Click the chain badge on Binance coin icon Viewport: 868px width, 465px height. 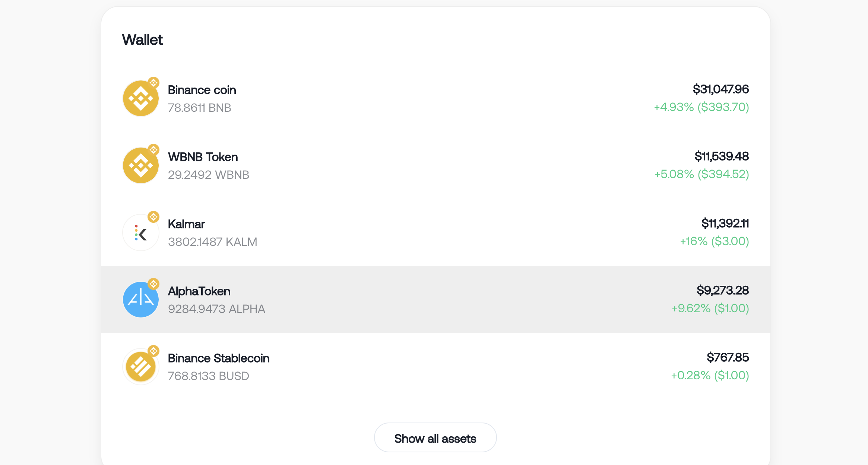click(153, 83)
